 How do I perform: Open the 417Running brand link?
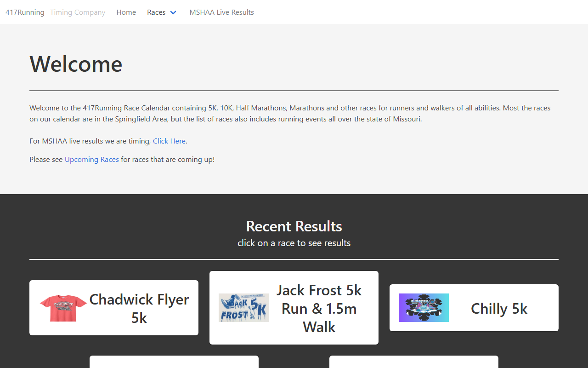[25, 12]
